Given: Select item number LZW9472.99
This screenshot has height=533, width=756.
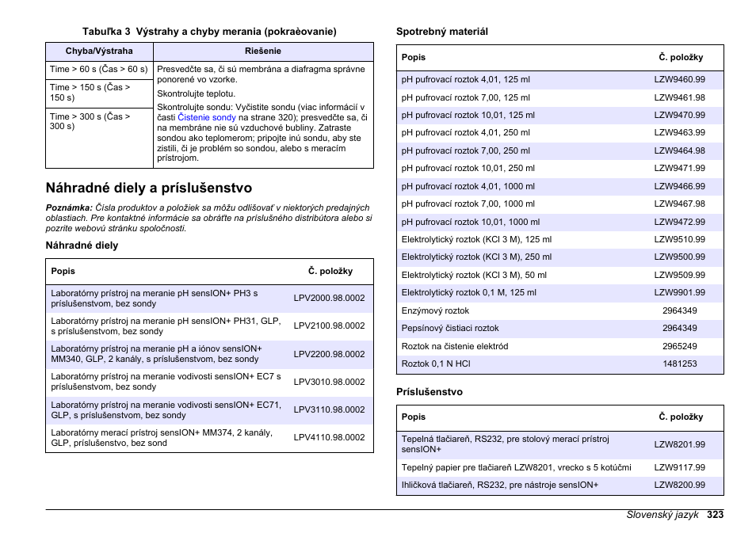Looking at the screenshot, I should tap(680, 223).
